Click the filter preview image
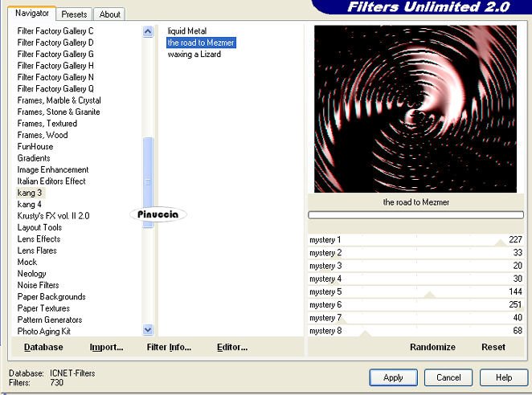The width and height of the screenshot is (532, 395). point(415,109)
